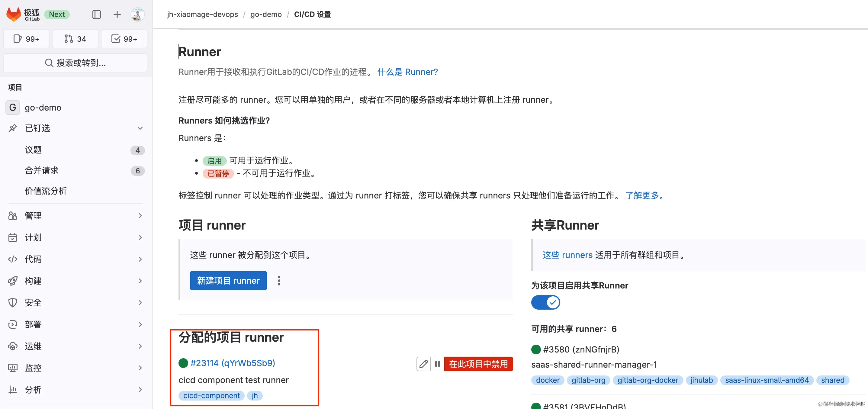Open the 什么是 Runner? help link
The width and height of the screenshot is (868, 409).
[x=407, y=72]
